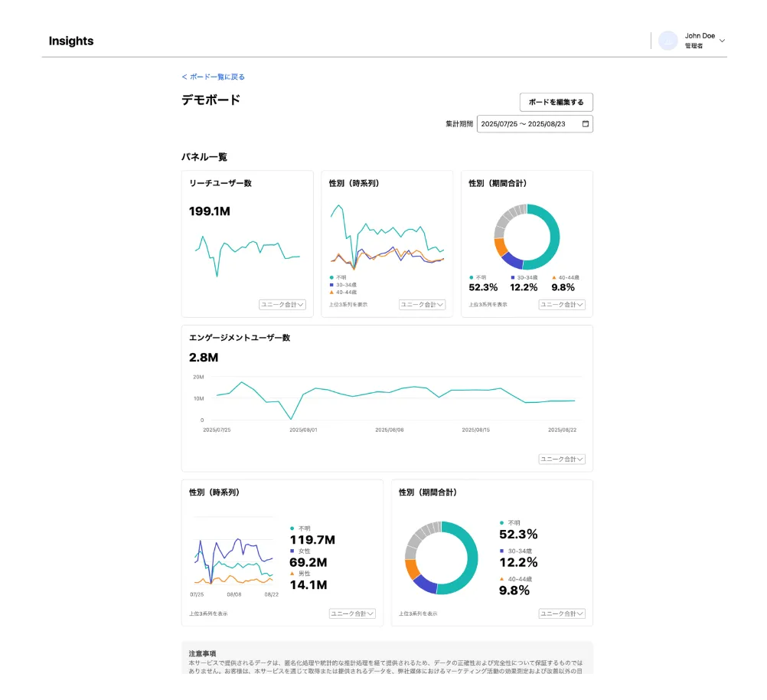Click the Insights logo
Image resolution: width=767 pixels, height=700 pixels.
click(x=71, y=41)
